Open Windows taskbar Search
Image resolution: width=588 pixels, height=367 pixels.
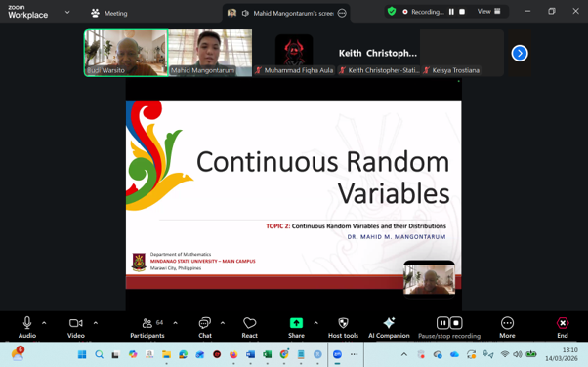coord(99,354)
